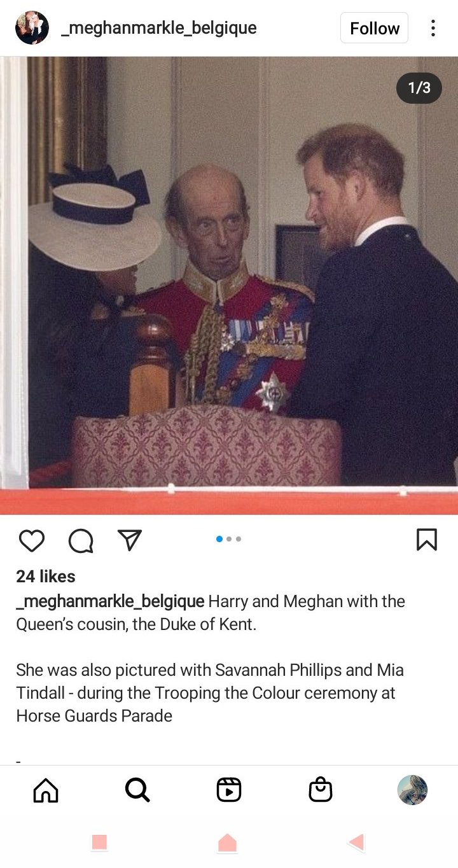Like the post with the heart icon
The height and width of the screenshot is (868, 458).
coord(32,540)
